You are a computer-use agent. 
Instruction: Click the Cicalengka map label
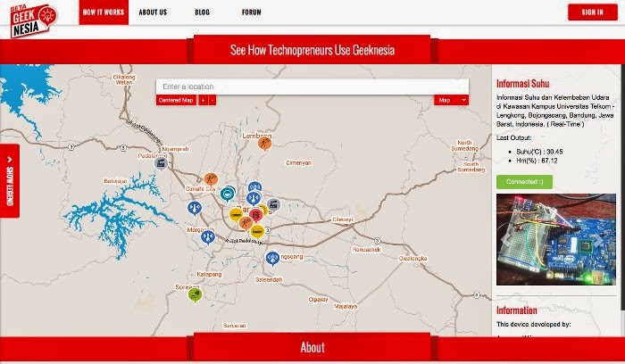412,258
